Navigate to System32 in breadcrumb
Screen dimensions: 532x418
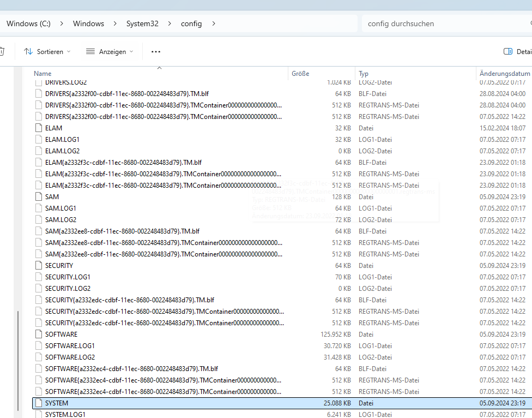pos(142,23)
